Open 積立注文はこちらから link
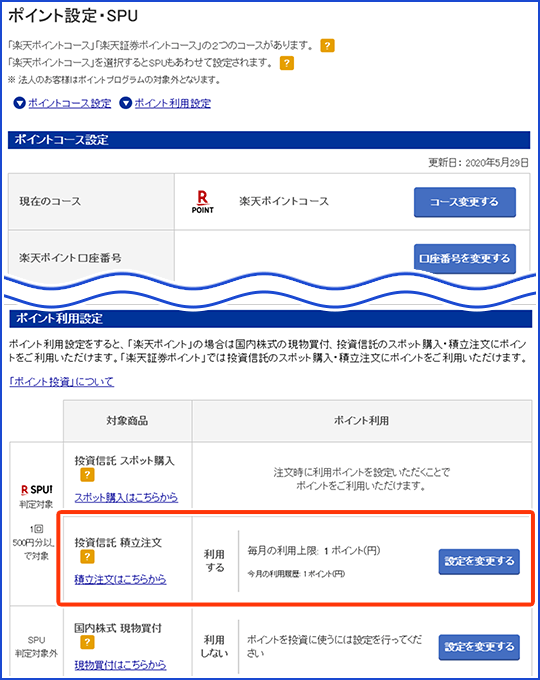This screenshot has width=540, height=680. [121, 579]
